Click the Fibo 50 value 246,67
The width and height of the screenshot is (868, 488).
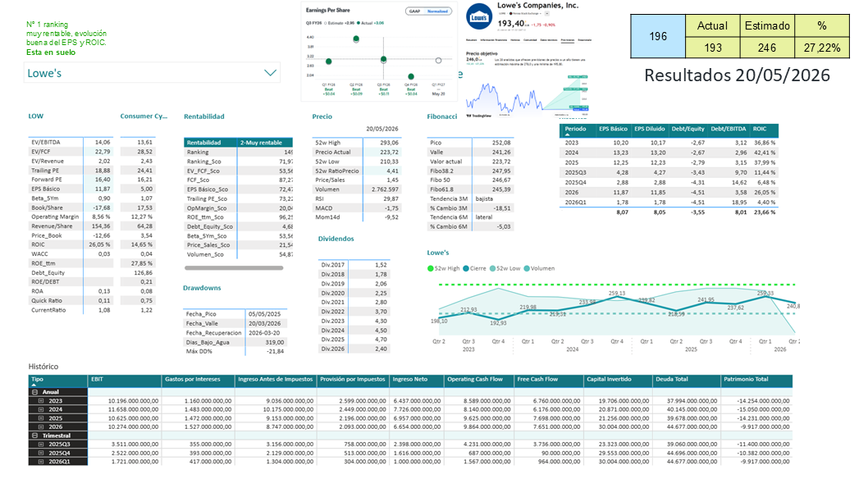(x=501, y=180)
